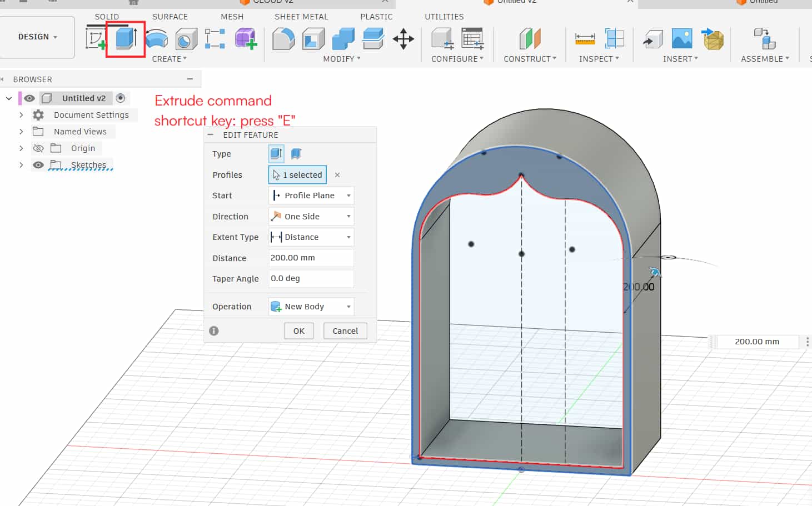This screenshot has height=506, width=812.
Task: Select the Extrude tool icon
Action: (126, 39)
